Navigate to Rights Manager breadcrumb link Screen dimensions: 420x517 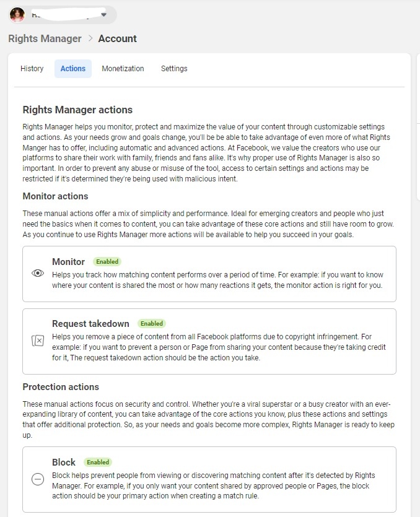45,38
